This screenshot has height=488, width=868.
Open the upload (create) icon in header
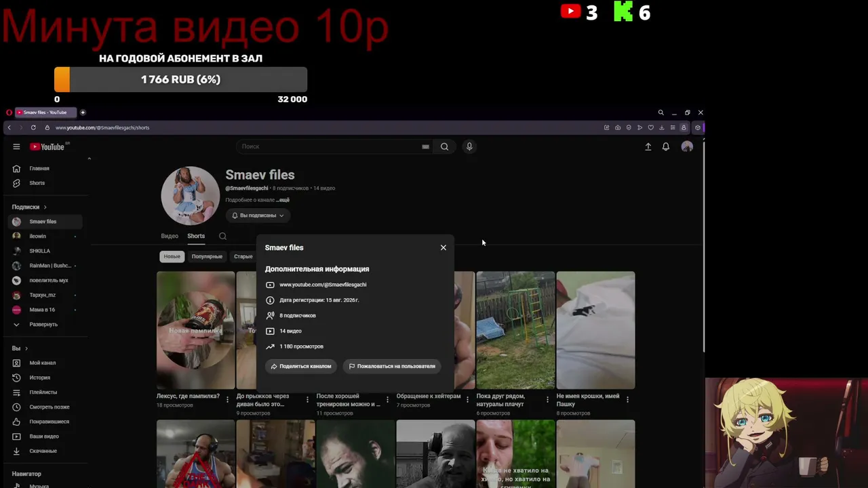click(x=648, y=146)
